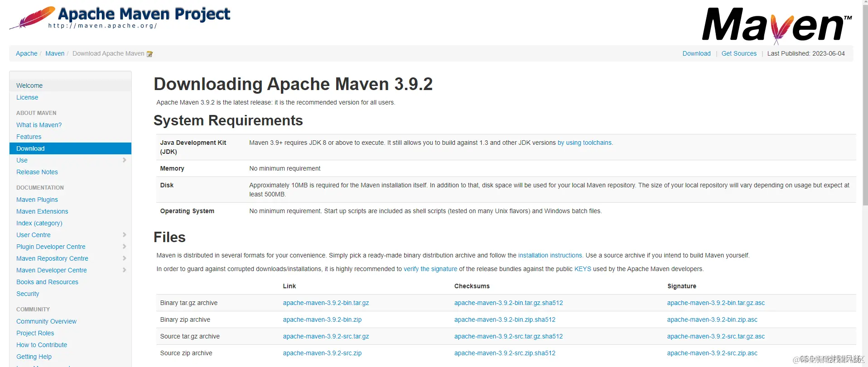Open Maven Extensions link
This screenshot has width=868, height=367.
[x=42, y=211]
